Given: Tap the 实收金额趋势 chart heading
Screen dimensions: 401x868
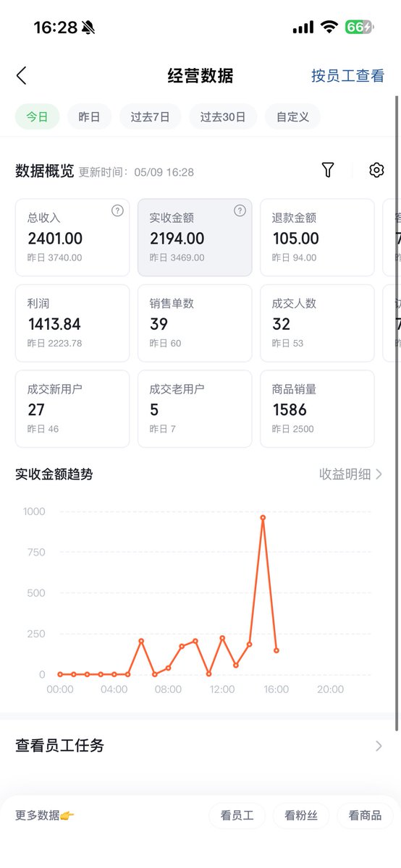Looking at the screenshot, I should point(54,474).
